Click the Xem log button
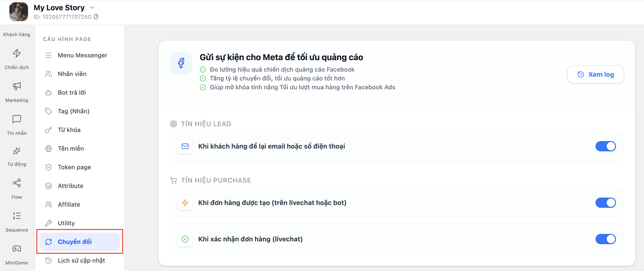The height and width of the screenshot is (271, 644). click(x=595, y=74)
